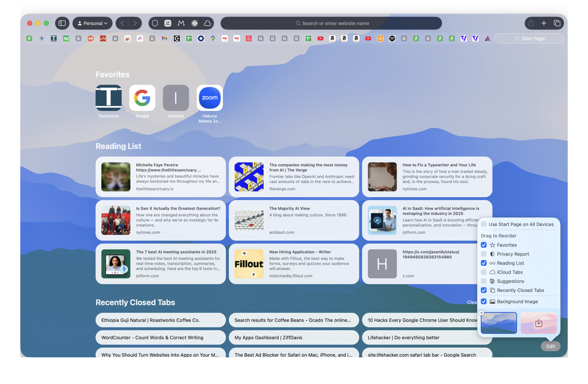
Task: Open a new tab with the plus icon
Action: click(544, 23)
